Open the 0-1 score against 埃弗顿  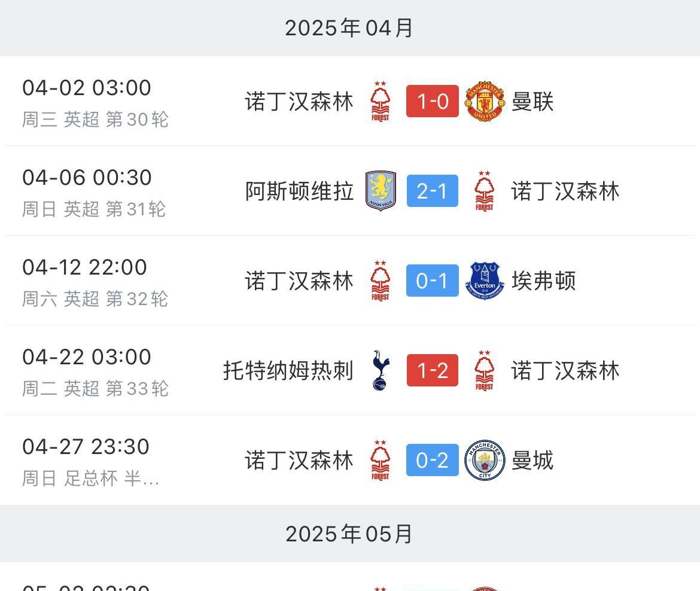tap(432, 281)
